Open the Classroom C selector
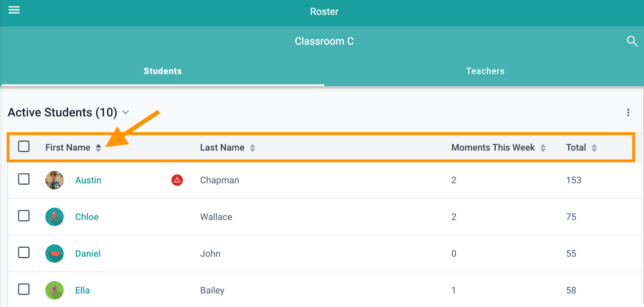Screen dimensions: 644x307 [324, 41]
